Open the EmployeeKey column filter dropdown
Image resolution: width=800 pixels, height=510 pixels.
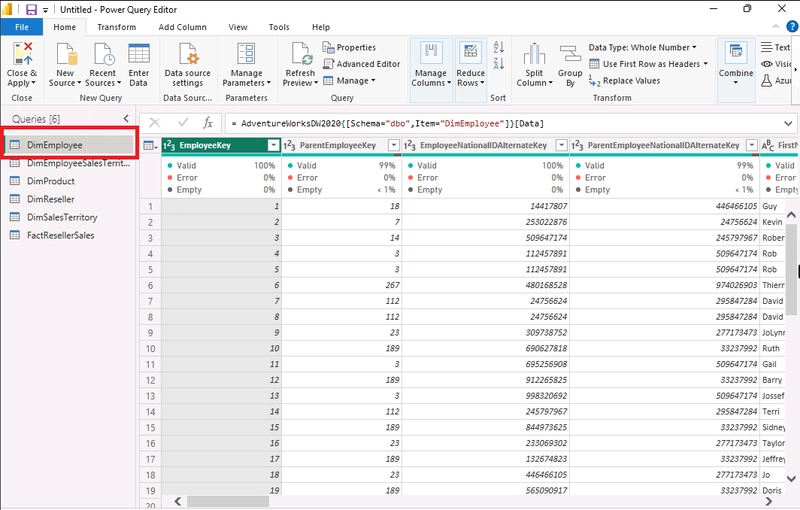(x=273, y=145)
